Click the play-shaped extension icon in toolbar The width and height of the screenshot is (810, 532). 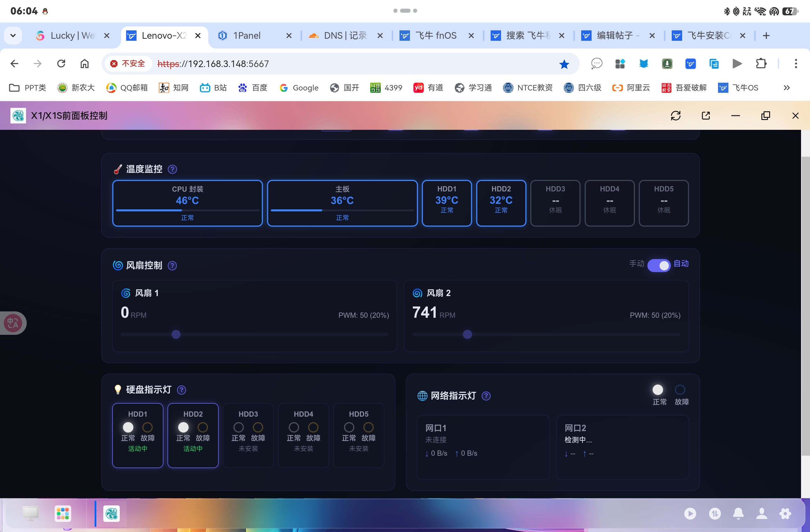coord(737,64)
